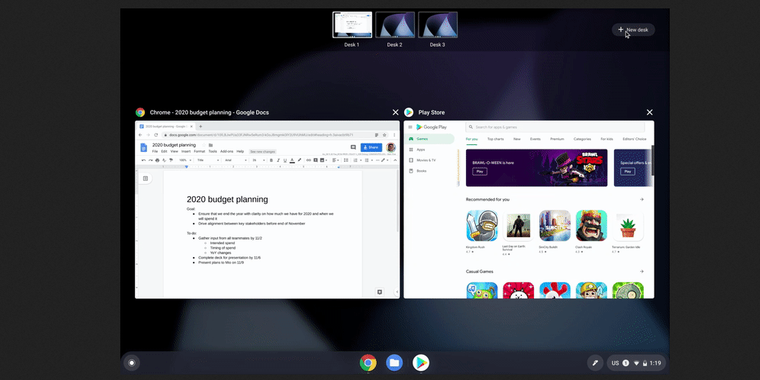Open the comments icon in Google Docs
The image size is (760, 380).
point(353,147)
